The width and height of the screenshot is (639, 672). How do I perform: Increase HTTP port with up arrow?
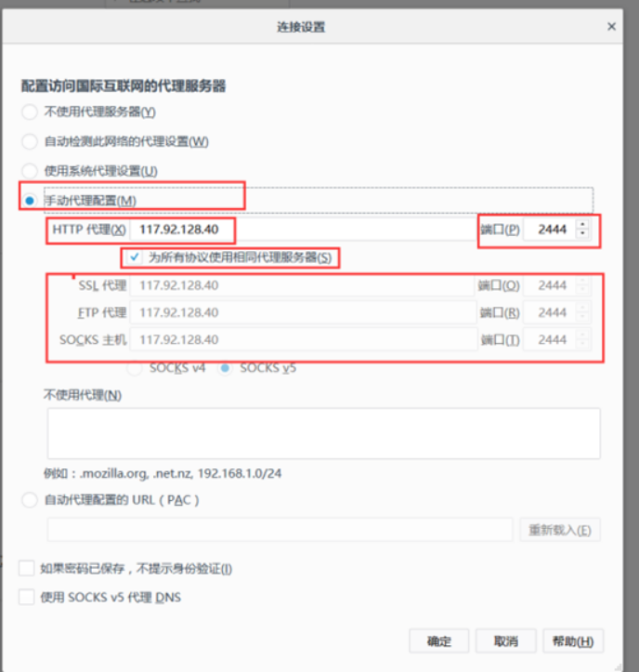click(x=582, y=225)
